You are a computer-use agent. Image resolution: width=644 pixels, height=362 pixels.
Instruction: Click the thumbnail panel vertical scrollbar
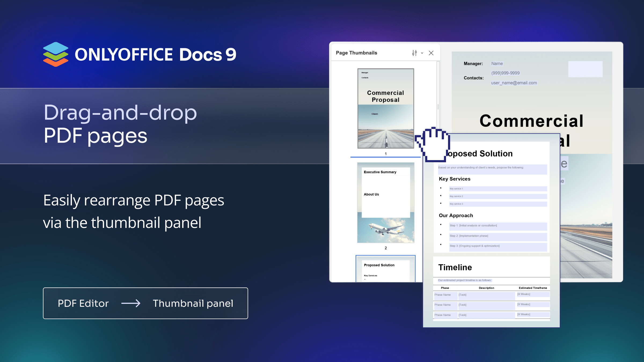coord(438,107)
